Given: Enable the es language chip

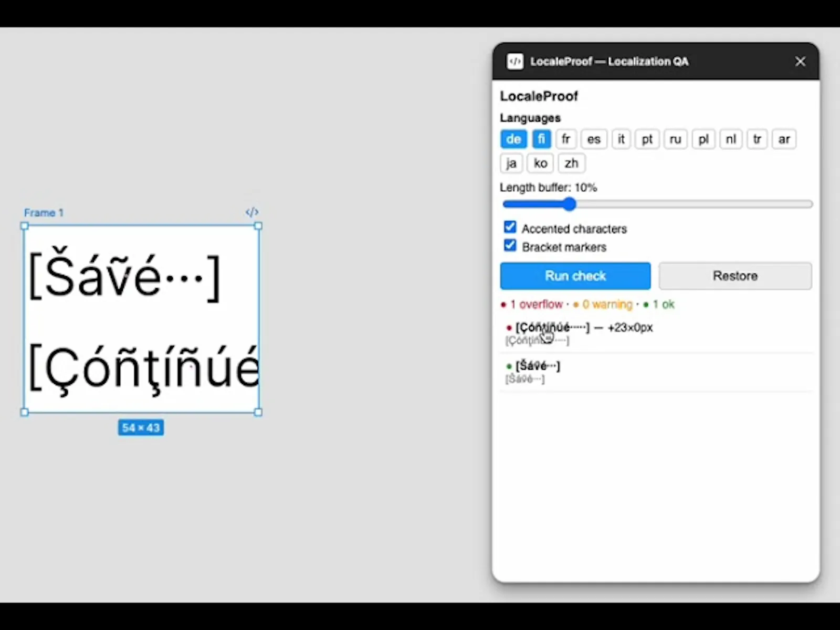Looking at the screenshot, I should [x=594, y=139].
